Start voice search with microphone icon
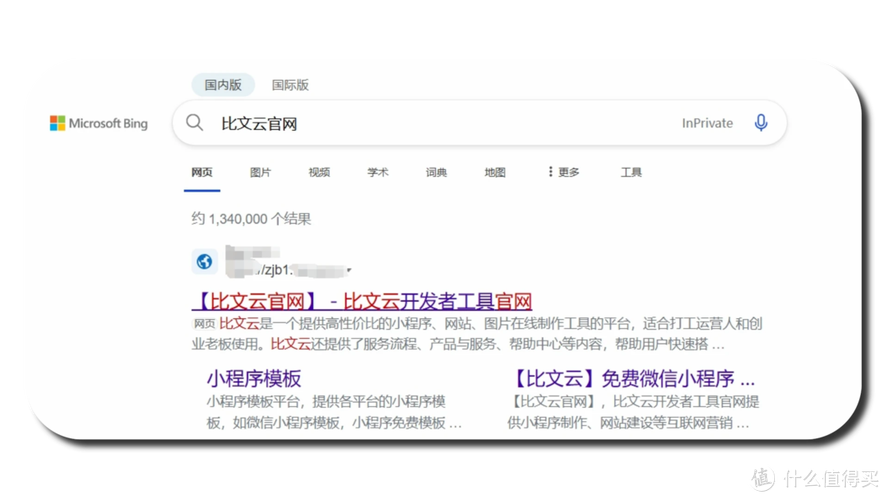The width and height of the screenshot is (888, 500). click(761, 122)
